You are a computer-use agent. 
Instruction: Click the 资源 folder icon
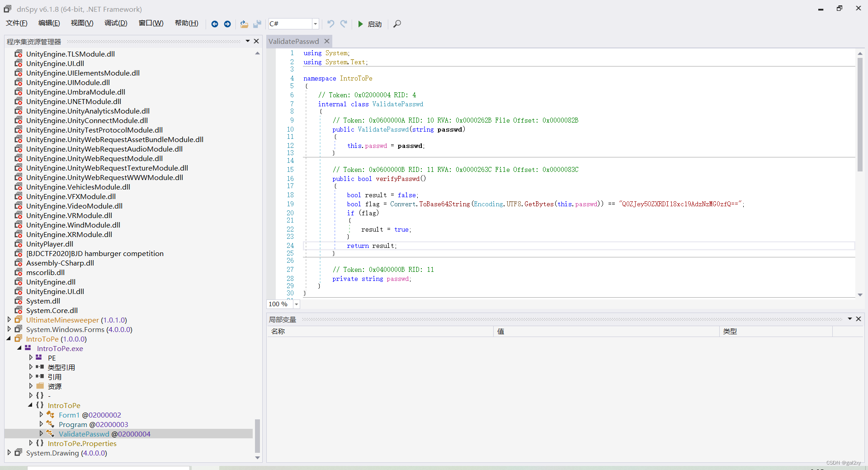pos(40,386)
